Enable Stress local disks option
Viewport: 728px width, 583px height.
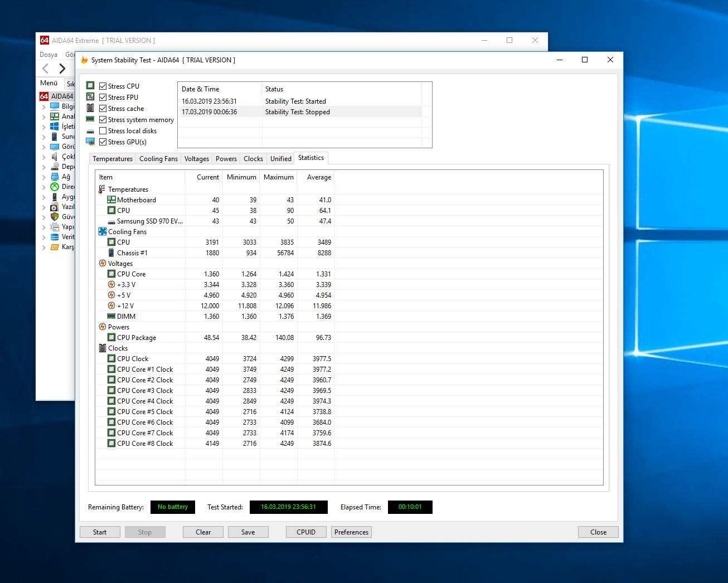103,131
